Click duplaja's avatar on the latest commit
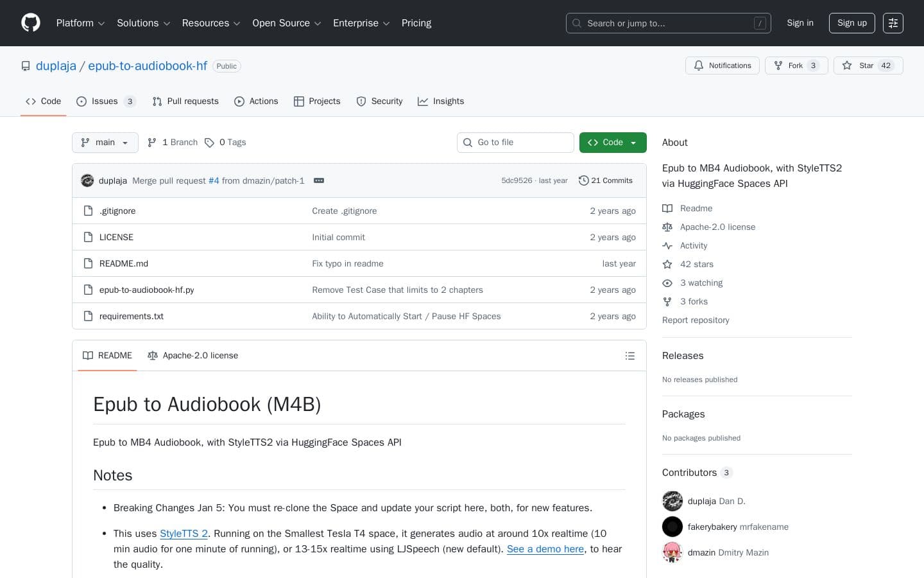 coord(87,180)
